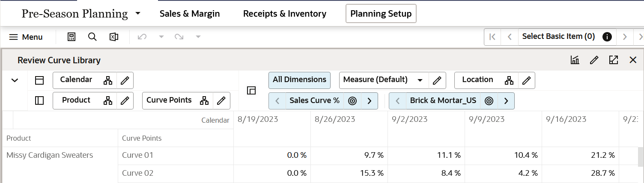Screen dimensions: 644x183
Task: Click the target icon beside Sales Curve %
Action: coord(352,101)
